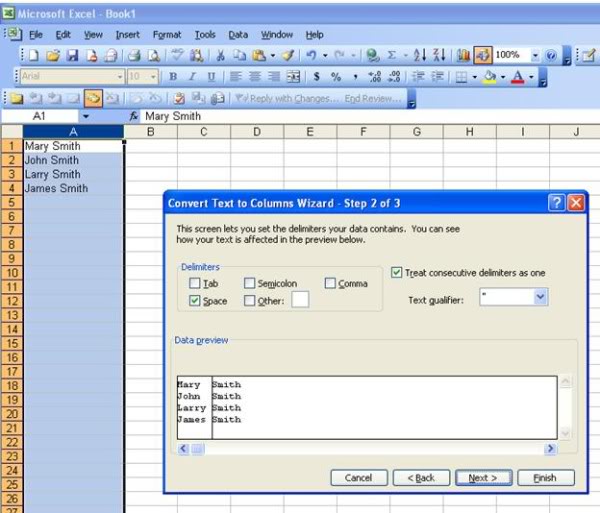This screenshot has height=513, width=600.
Task: Open the Format menu
Action: pos(167,35)
